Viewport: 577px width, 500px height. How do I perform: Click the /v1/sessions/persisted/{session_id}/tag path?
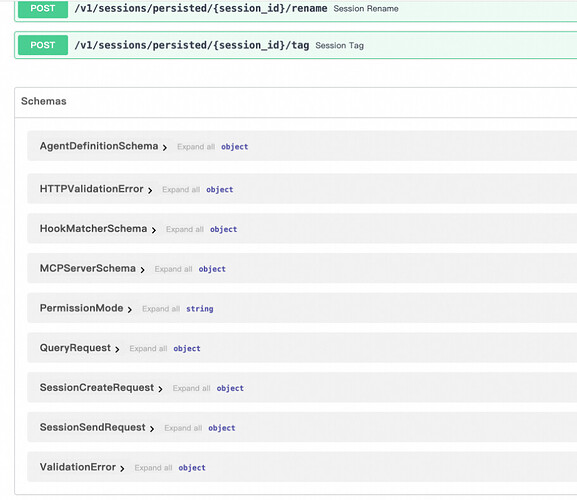pos(192,45)
